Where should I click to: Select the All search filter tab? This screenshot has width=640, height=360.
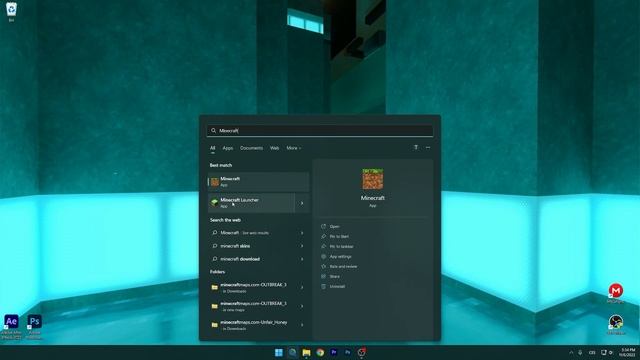pos(213,148)
